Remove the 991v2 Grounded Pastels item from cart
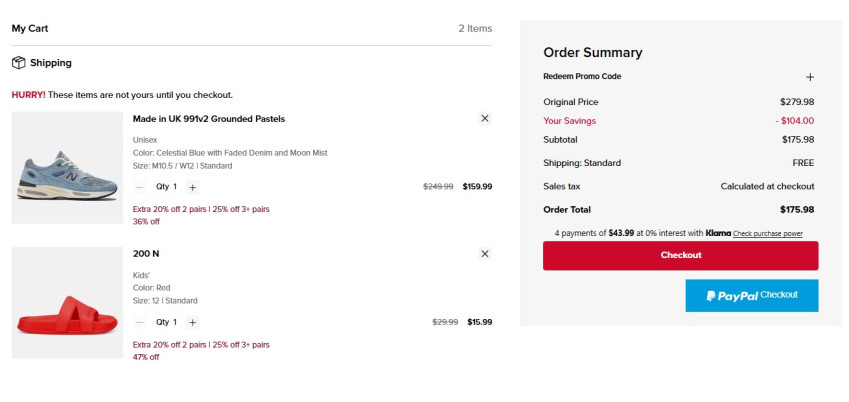The image size is (849, 402). pyautogui.click(x=485, y=118)
